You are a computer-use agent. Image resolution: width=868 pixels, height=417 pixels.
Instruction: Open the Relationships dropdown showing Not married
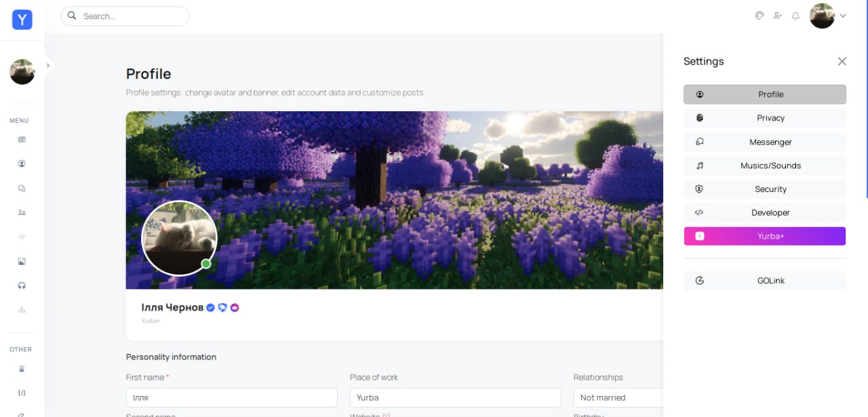tap(618, 397)
